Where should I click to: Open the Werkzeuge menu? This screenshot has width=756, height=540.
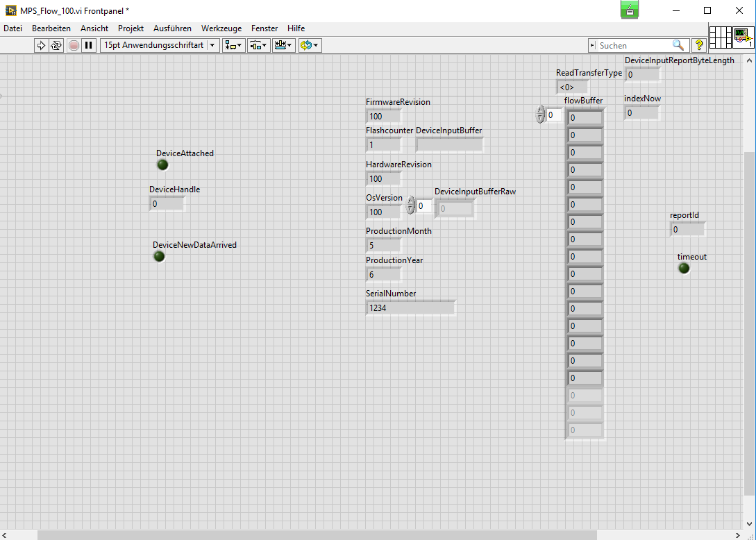(221, 28)
